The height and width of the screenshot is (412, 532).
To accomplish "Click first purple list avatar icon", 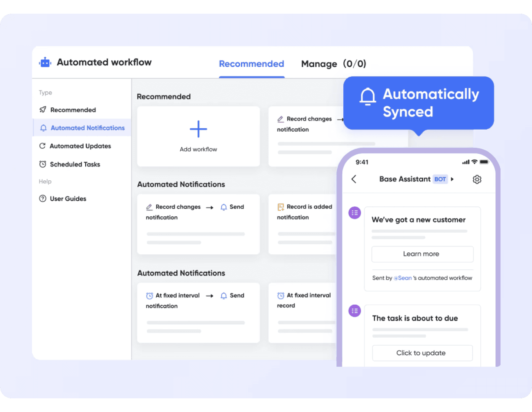I will [355, 213].
